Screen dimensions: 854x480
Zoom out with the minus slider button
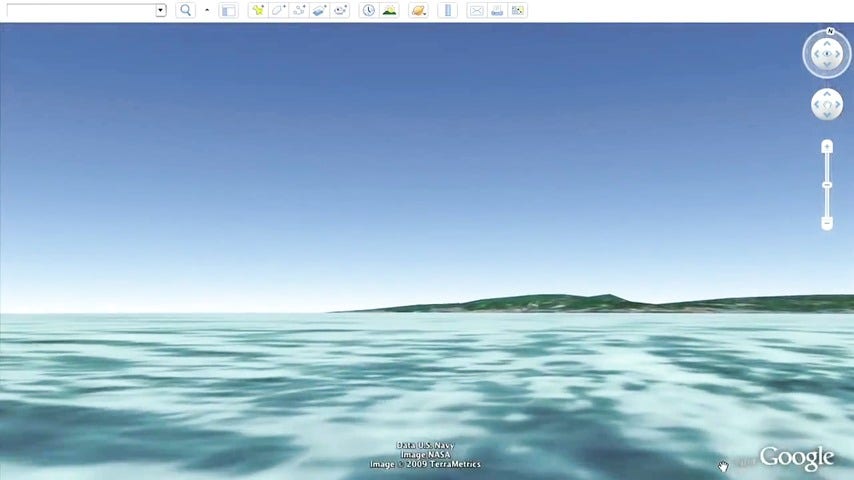(x=827, y=223)
